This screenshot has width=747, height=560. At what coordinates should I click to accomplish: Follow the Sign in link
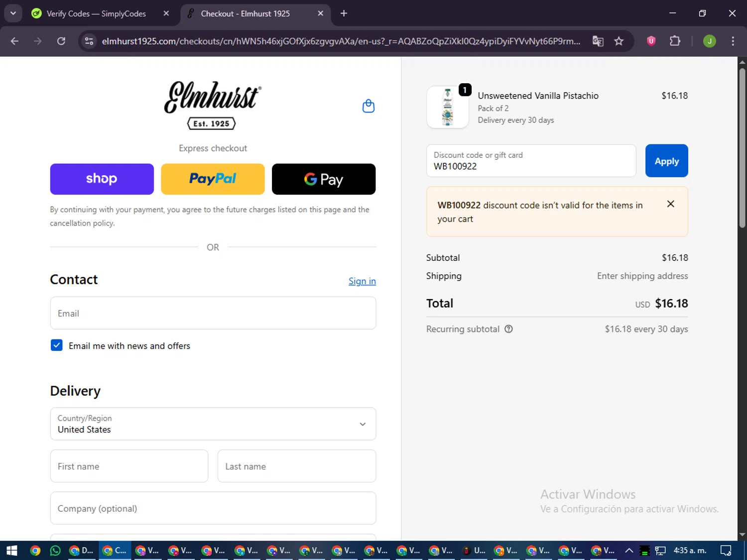[x=362, y=281]
